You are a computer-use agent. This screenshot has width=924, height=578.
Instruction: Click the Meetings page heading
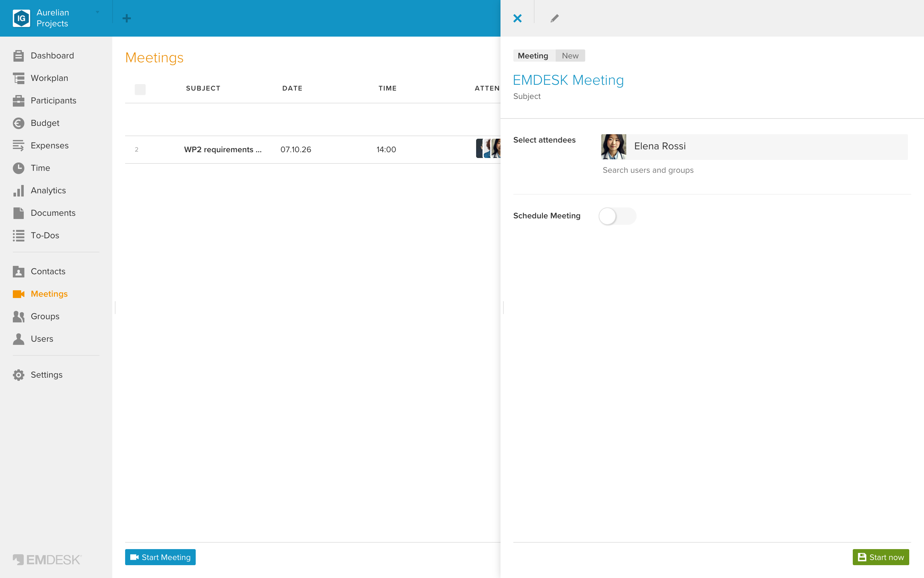(x=154, y=58)
